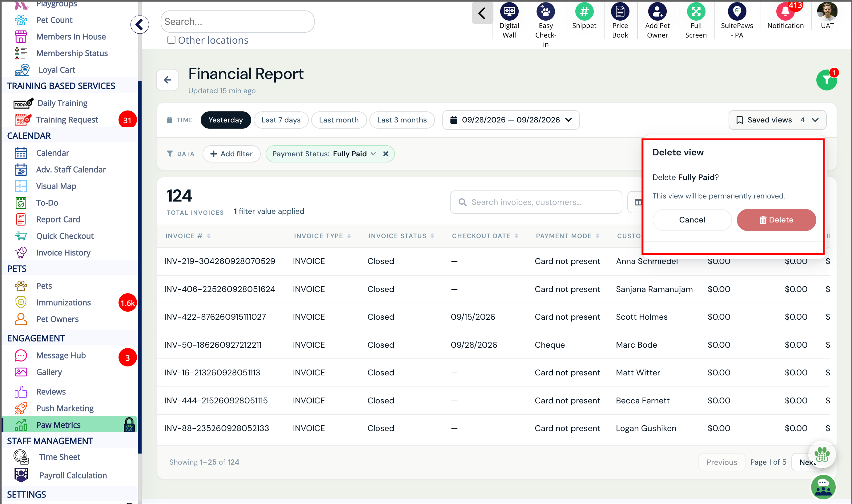
Task: Collapse the top toolbar with the left chevron
Action: tap(482, 13)
